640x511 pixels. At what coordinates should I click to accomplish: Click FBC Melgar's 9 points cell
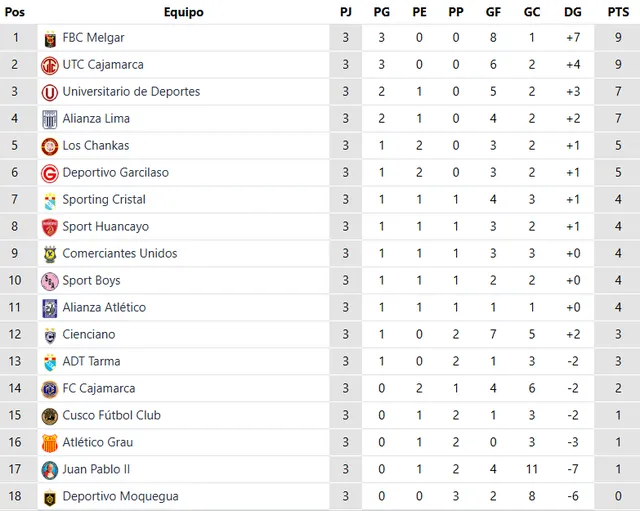[x=618, y=38]
